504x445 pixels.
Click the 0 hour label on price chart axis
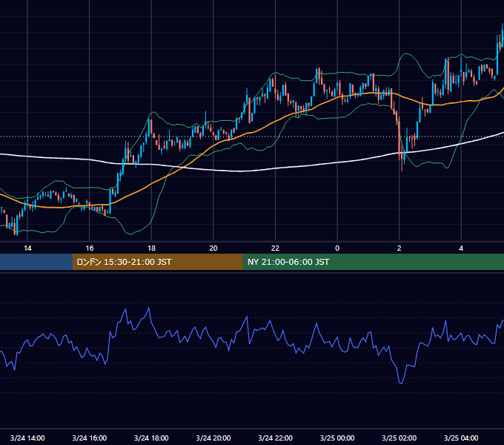pos(337,248)
